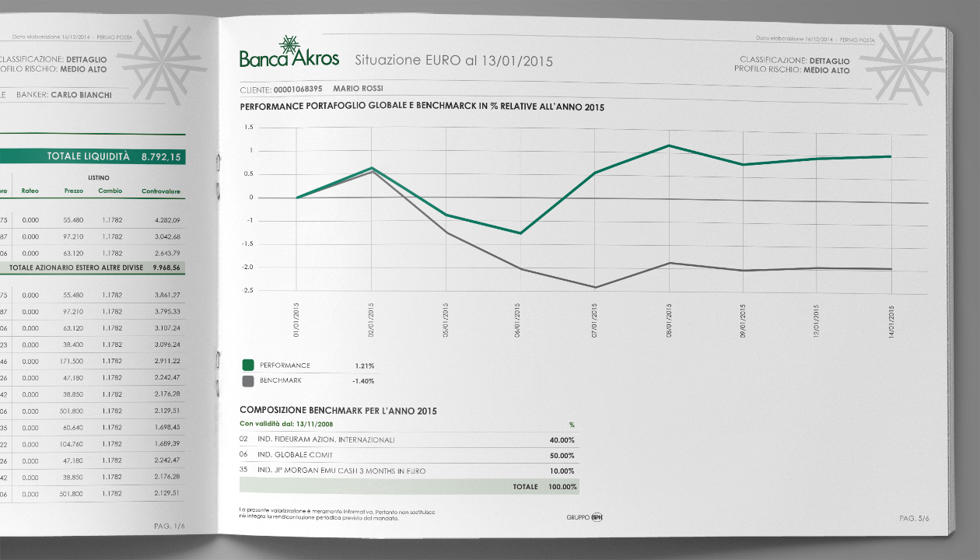
Task: Click the 104.760 price value
Action: pos(71,443)
